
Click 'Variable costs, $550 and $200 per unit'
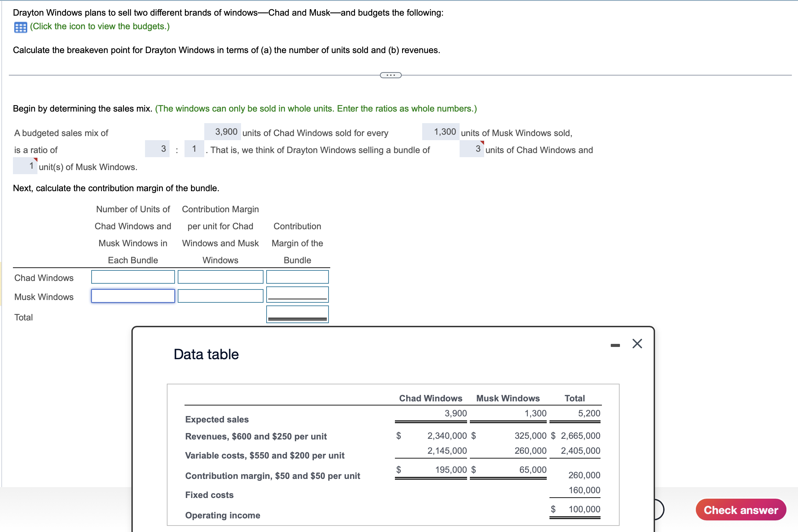[265, 455]
